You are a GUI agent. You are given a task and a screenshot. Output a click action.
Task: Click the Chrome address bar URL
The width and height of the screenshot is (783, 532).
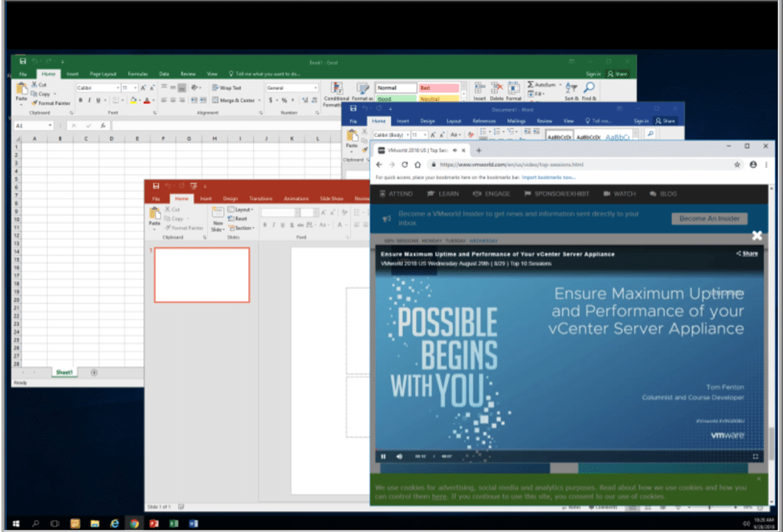(512, 164)
